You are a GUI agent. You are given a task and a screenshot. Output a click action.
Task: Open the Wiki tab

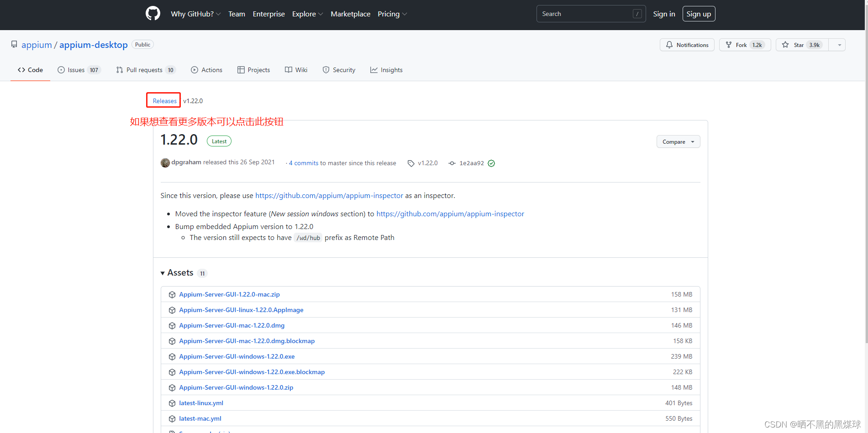coord(296,70)
